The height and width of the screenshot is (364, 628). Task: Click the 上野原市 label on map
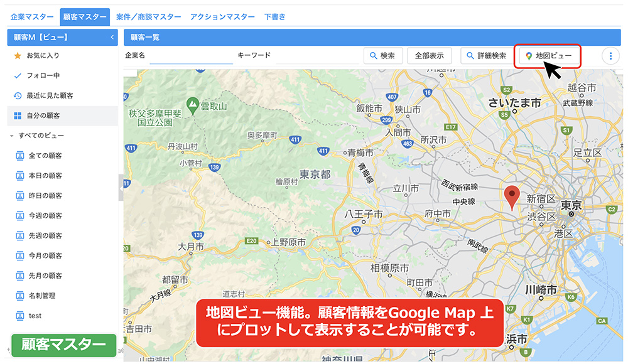pyautogui.click(x=288, y=242)
